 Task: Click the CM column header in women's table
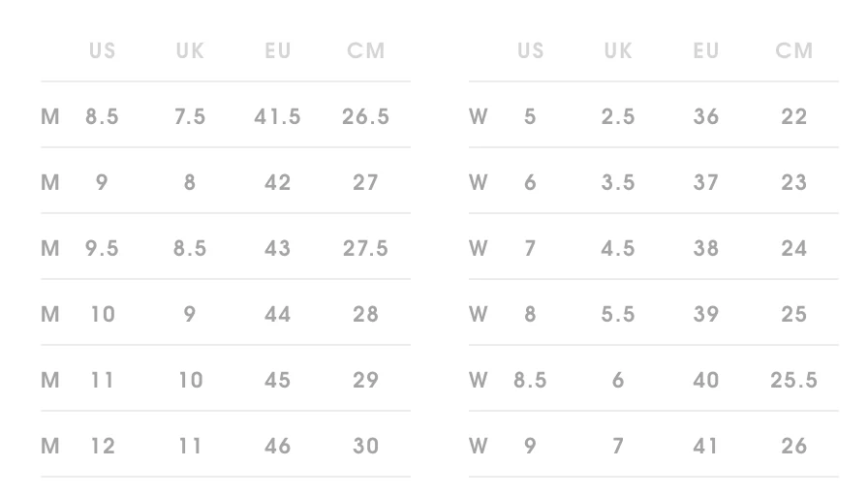[x=794, y=50]
